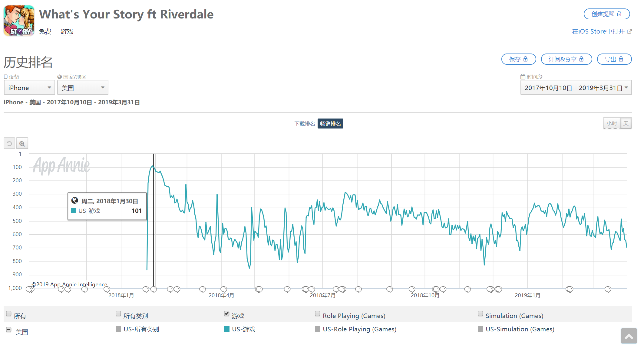Click the 2018年10月 axis label

point(425,295)
